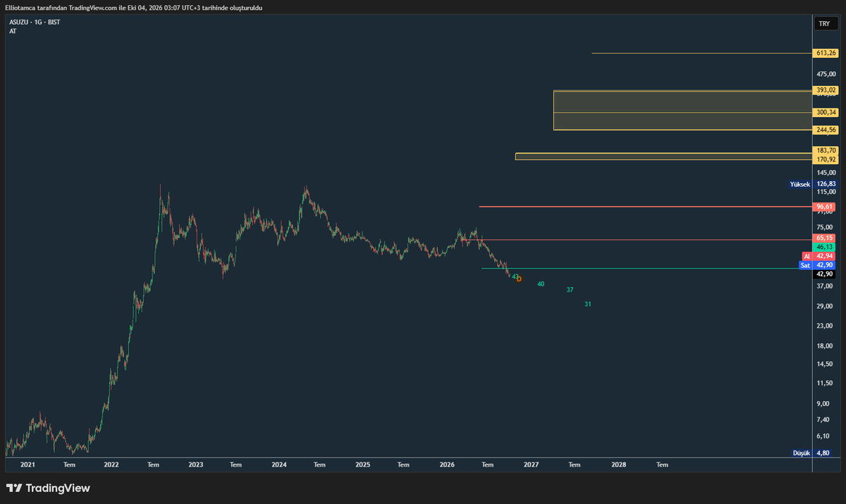The height and width of the screenshot is (504, 846).
Task: Click the Elliotamca TradingView.com header caption
Action: pos(133,7)
